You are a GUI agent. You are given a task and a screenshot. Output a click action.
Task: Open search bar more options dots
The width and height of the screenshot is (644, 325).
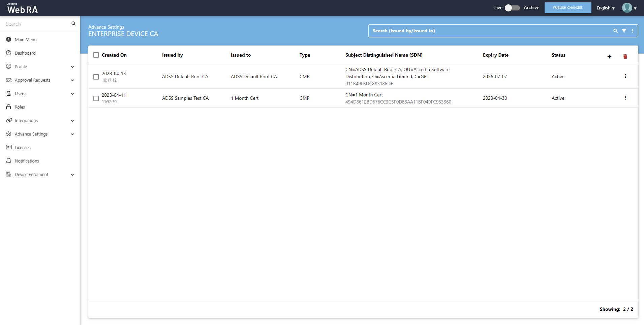(632, 31)
